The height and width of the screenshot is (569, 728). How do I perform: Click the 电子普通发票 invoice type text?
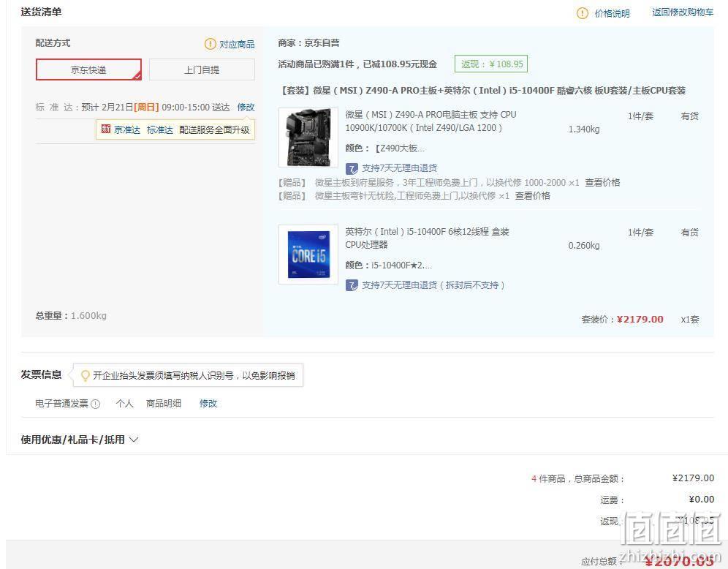click(x=61, y=404)
